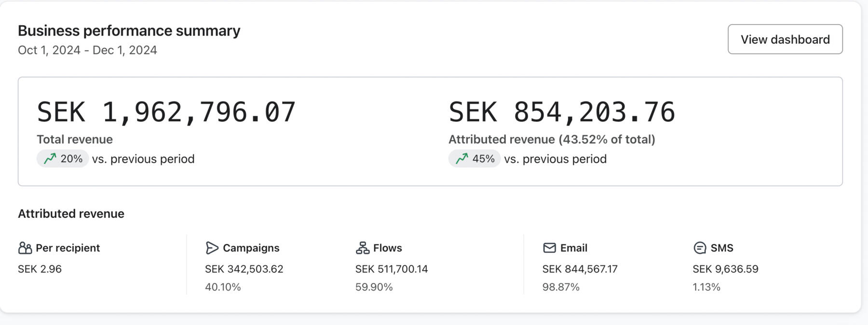Click the 20% total revenue change badge
The image size is (868, 325).
(x=63, y=159)
